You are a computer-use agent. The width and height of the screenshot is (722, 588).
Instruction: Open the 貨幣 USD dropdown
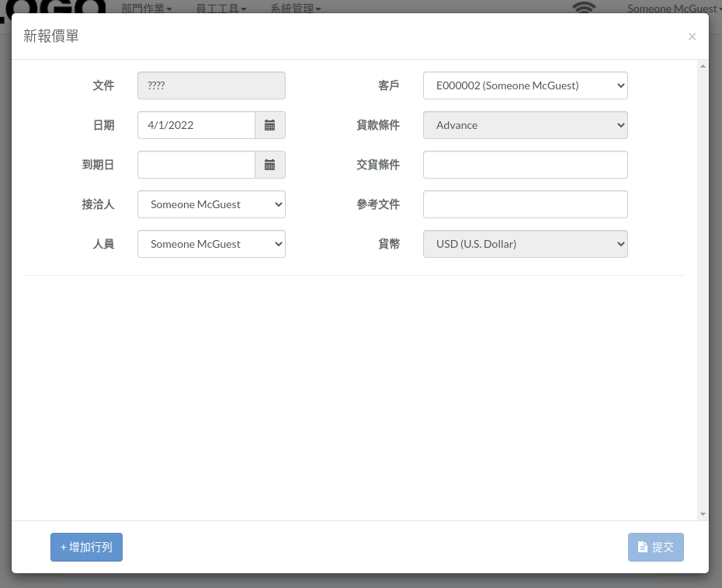point(526,244)
